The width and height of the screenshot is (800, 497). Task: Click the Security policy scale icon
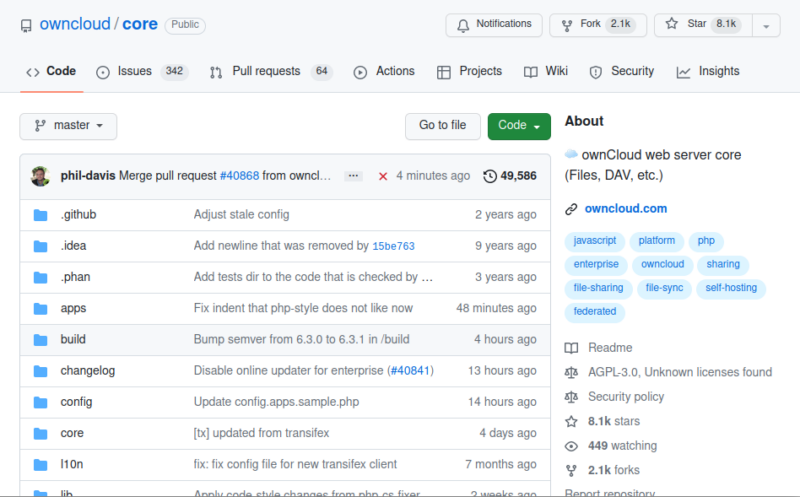[571, 397]
